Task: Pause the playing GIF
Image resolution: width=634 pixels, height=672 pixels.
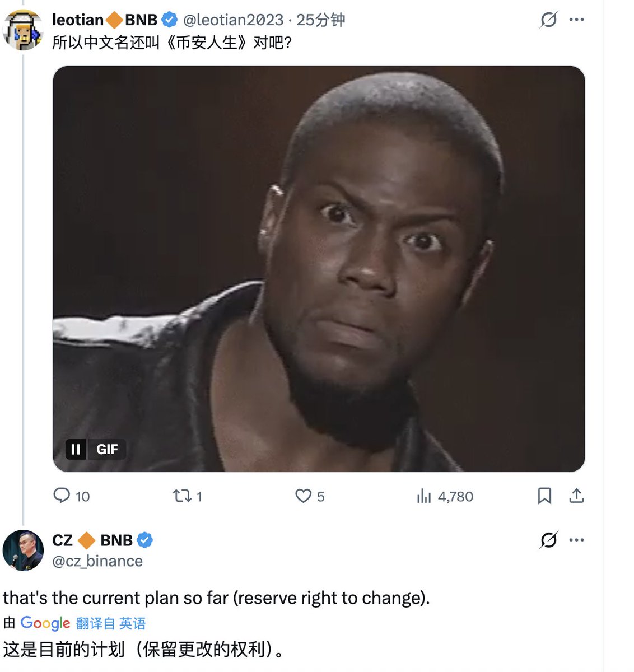Action: tap(76, 449)
